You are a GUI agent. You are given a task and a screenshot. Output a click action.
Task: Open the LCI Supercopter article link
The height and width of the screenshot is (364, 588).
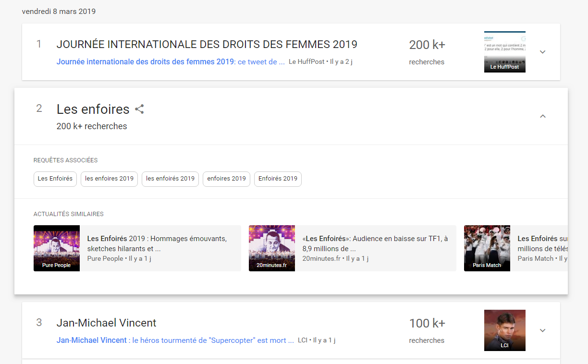click(x=175, y=340)
